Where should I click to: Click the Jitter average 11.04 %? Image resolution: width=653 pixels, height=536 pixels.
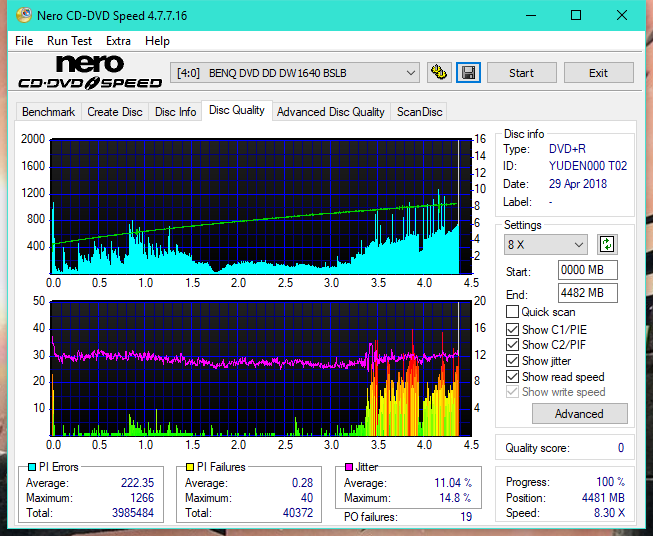[453, 483]
